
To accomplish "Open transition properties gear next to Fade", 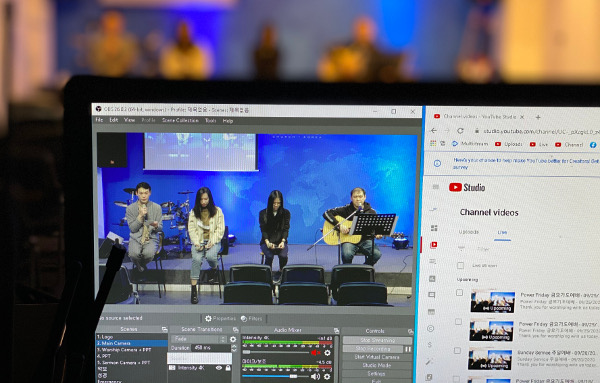I will tap(233, 339).
